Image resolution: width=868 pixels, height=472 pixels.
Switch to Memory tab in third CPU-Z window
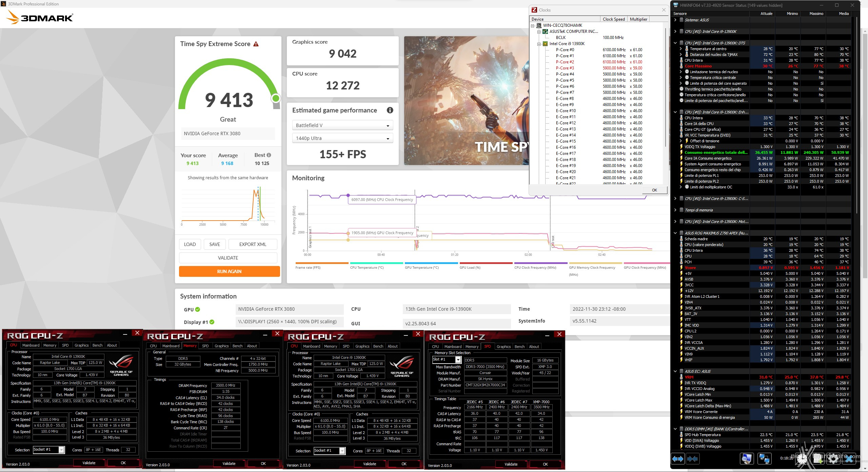click(330, 346)
